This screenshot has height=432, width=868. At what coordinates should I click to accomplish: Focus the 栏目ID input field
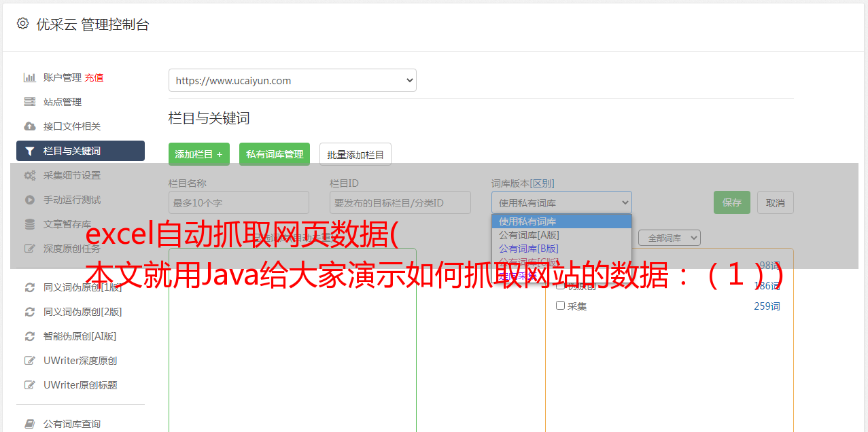coord(400,202)
